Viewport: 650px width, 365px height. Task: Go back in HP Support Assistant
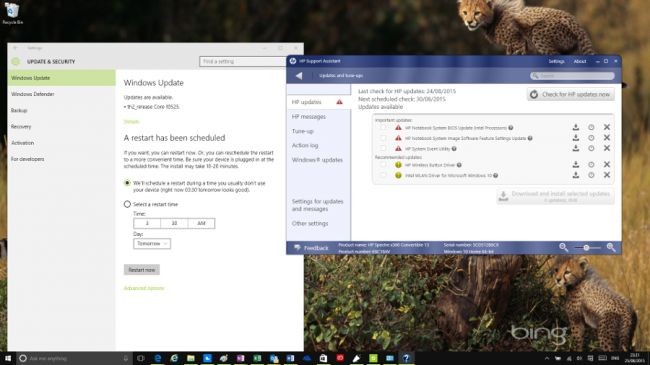coord(299,75)
